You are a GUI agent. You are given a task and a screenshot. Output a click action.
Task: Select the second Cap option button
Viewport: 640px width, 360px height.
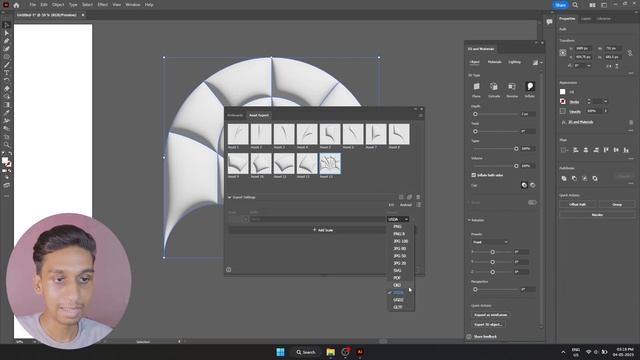point(533,185)
